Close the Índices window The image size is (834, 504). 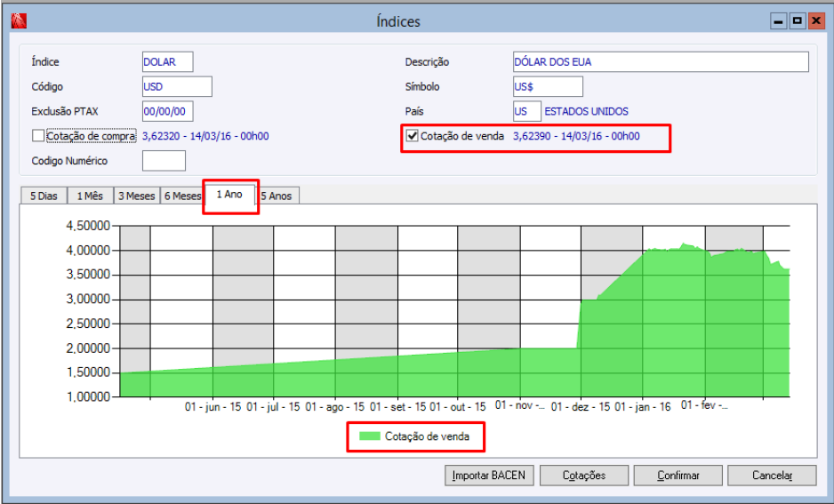tap(816, 21)
